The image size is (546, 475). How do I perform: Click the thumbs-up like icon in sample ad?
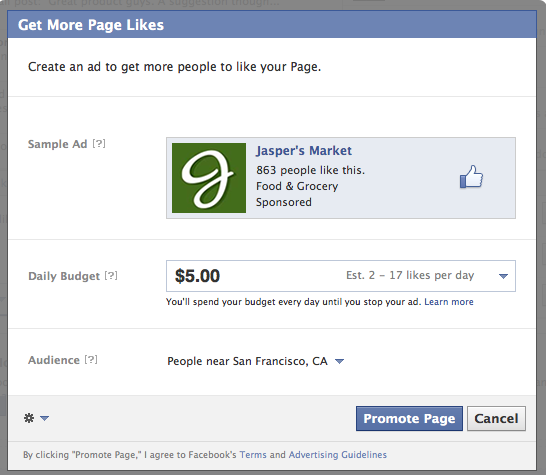[x=471, y=177]
